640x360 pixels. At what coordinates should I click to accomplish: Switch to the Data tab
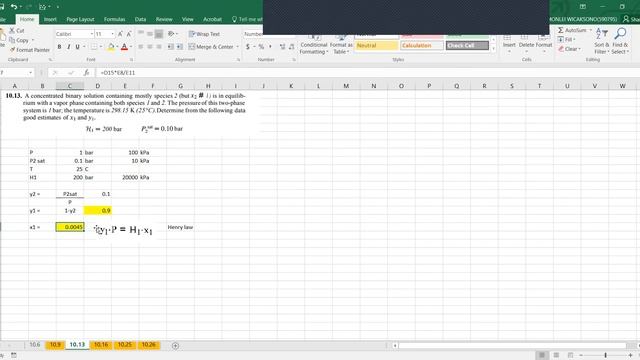[x=140, y=19]
